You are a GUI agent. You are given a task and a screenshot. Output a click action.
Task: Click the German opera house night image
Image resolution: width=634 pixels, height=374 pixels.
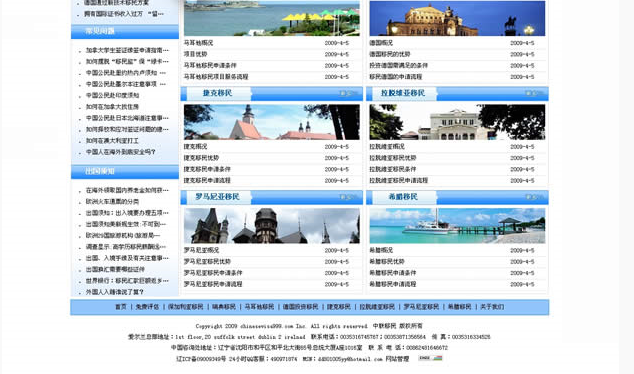[457, 18]
